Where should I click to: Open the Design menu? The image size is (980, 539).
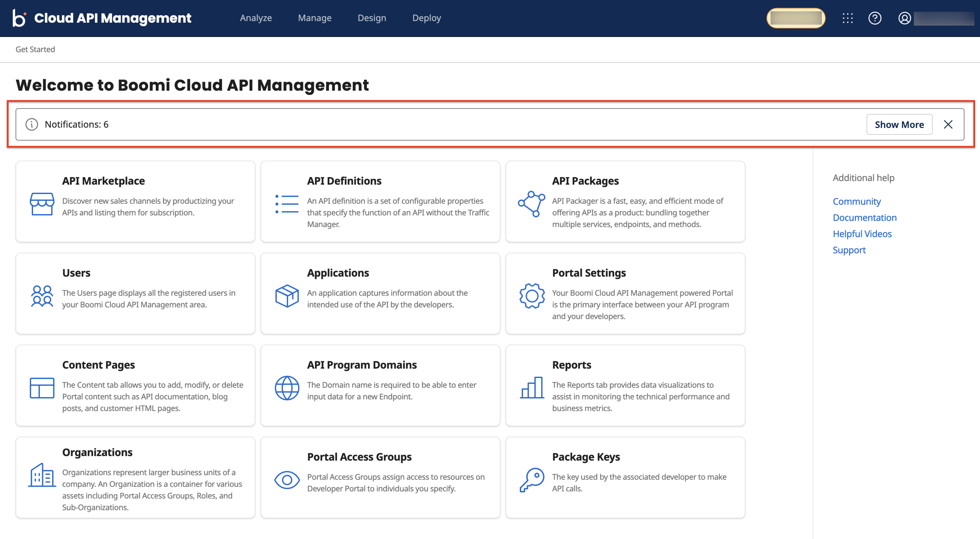point(372,18)
